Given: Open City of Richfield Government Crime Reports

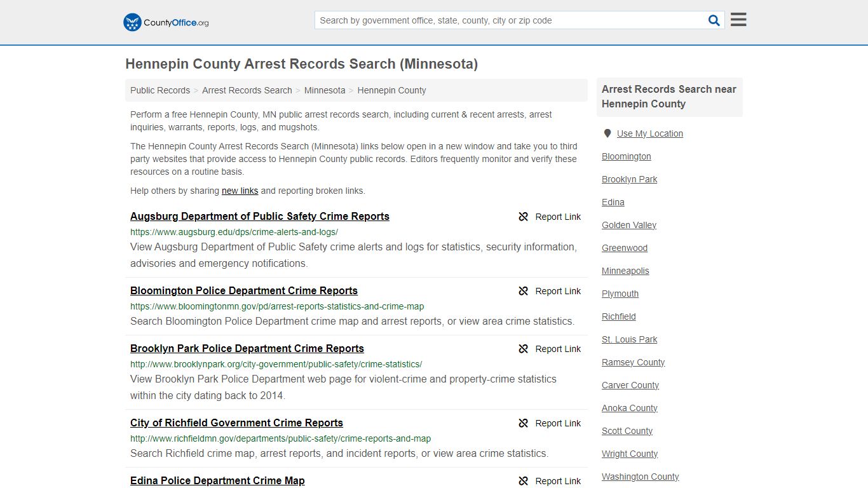Looking at the screenshot, I should pos(236,423).
